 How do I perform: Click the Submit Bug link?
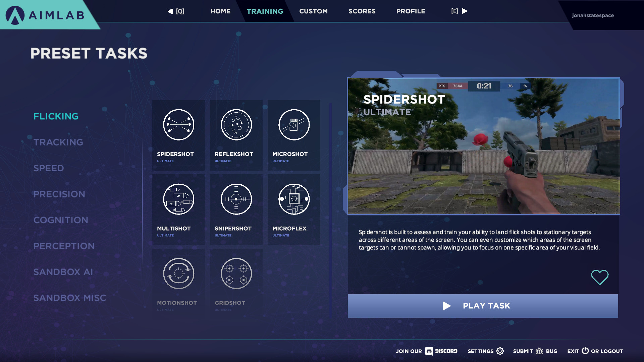535,351
